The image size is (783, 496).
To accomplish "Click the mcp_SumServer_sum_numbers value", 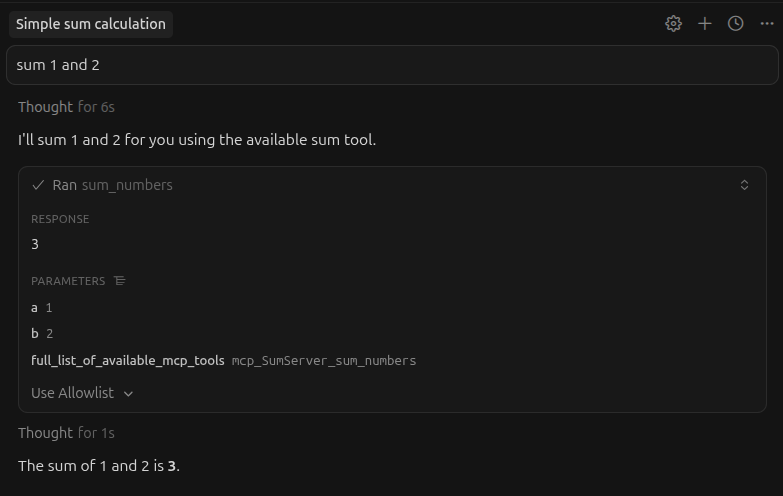I will [x=323, y=360].
